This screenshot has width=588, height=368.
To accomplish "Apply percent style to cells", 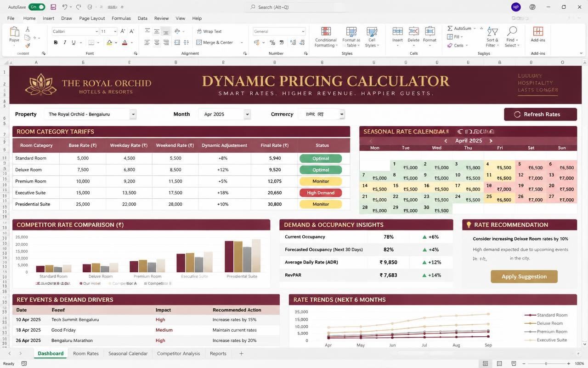I will (272, 42).
